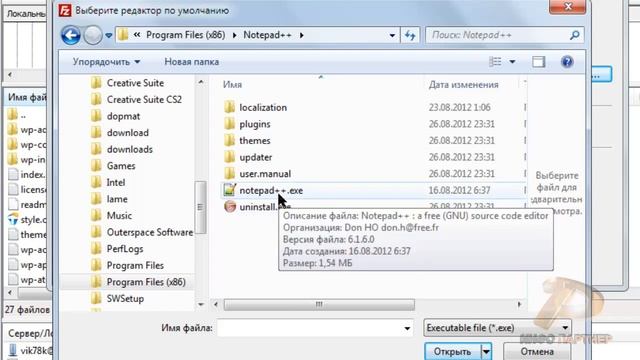
Task: Click the Открыть button
Action: pyautogui.click(x=452, y=352)
